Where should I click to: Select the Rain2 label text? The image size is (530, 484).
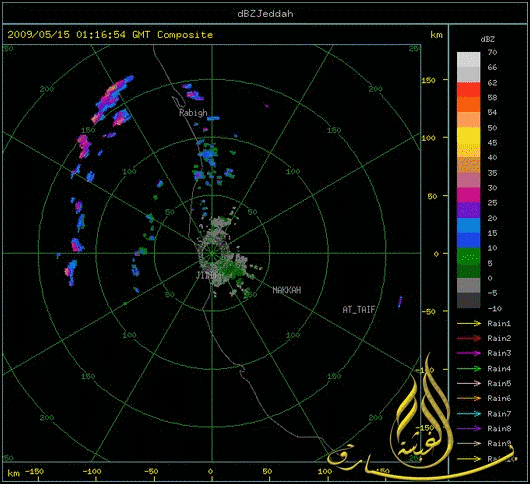point(499,338)
